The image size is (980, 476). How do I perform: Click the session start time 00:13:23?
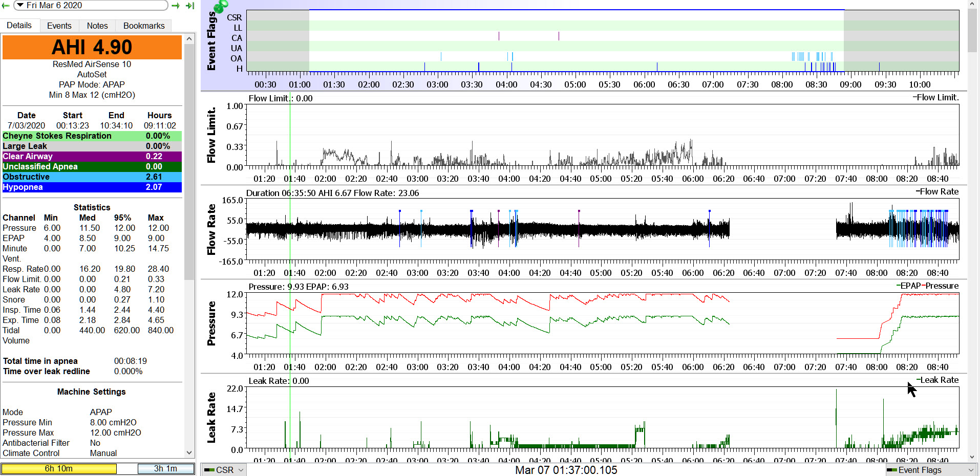click(73, 125)
